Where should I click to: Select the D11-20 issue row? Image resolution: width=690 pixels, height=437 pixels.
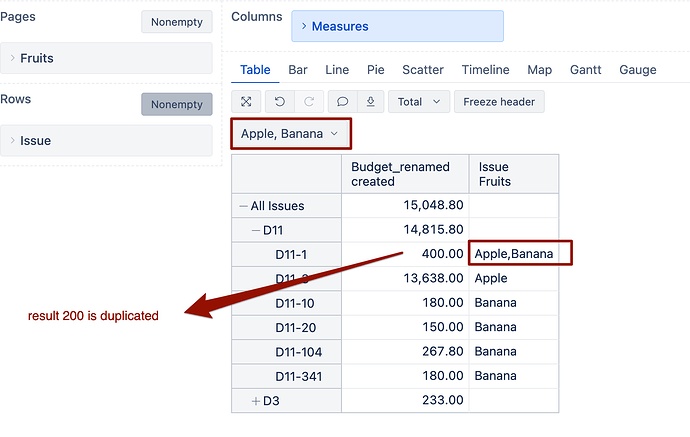point(286,327)
